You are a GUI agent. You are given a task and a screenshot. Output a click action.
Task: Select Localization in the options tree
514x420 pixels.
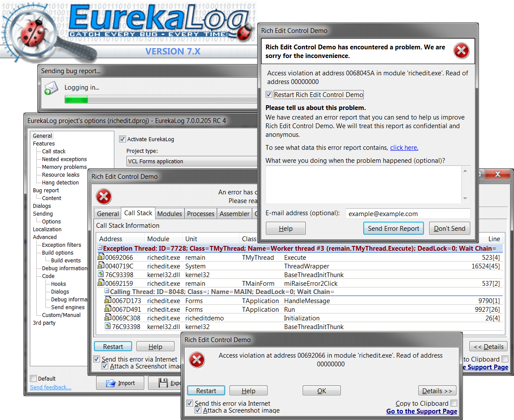[47, 229]
